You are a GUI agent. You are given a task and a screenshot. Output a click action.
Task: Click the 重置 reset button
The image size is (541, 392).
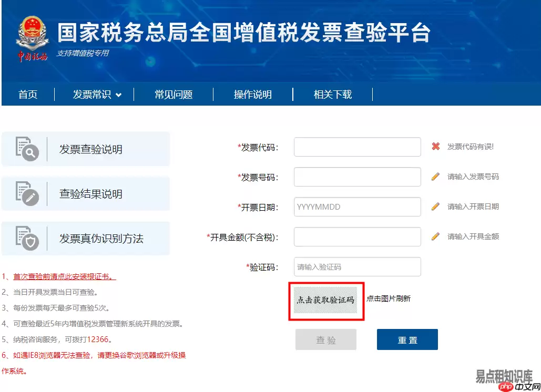pyautogui.click(x=407, y=340)
